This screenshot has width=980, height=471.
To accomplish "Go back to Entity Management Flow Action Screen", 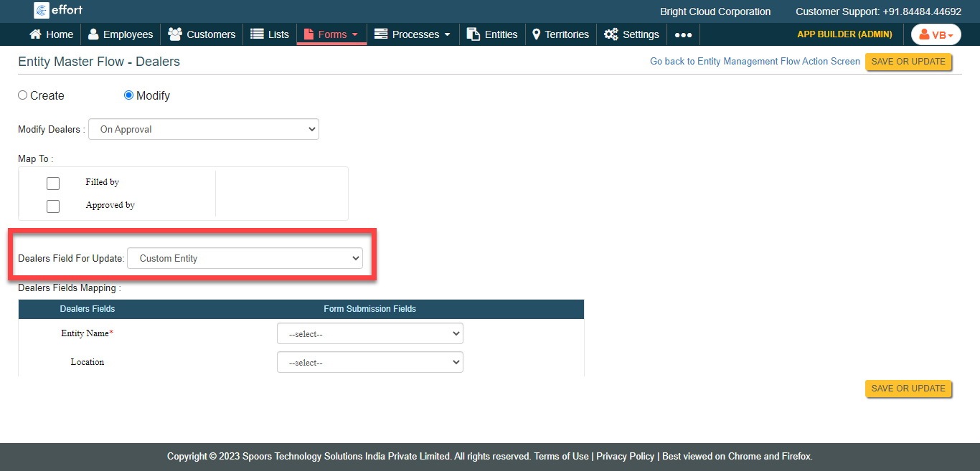I will click(x=755, y=62).
